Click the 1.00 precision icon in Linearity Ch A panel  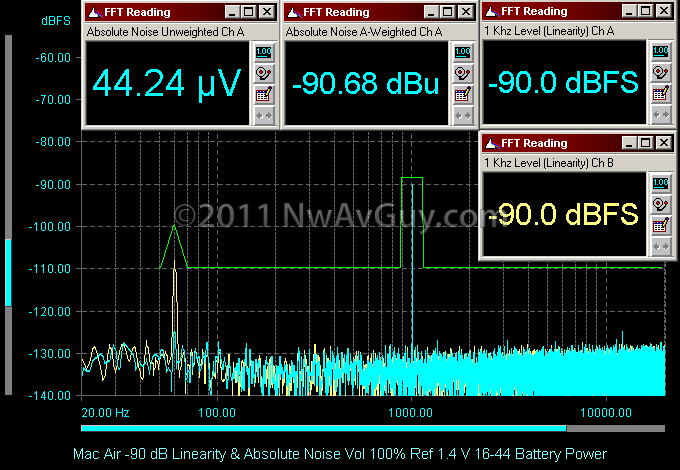(x=661, y=52)
